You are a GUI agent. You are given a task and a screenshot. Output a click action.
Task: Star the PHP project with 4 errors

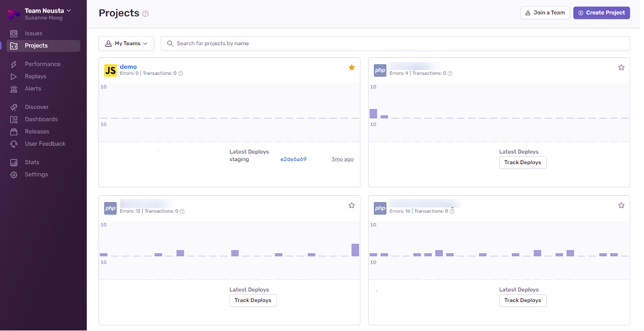pyautogui.click(x=621, y=67)
